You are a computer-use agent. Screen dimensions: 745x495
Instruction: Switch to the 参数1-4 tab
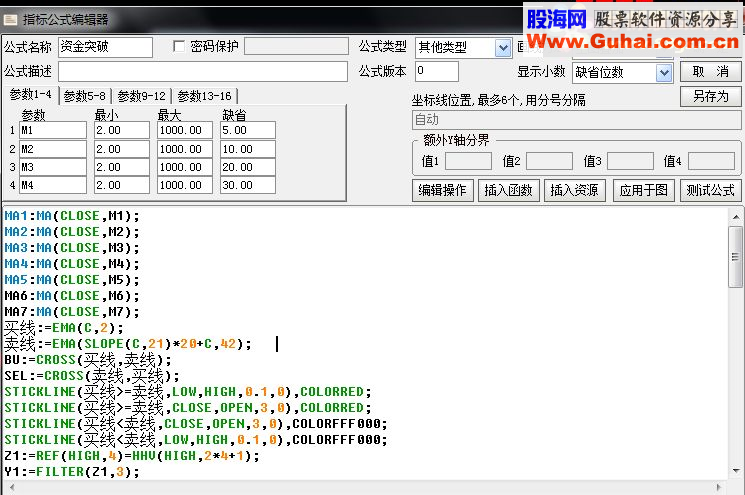(30, 95)
